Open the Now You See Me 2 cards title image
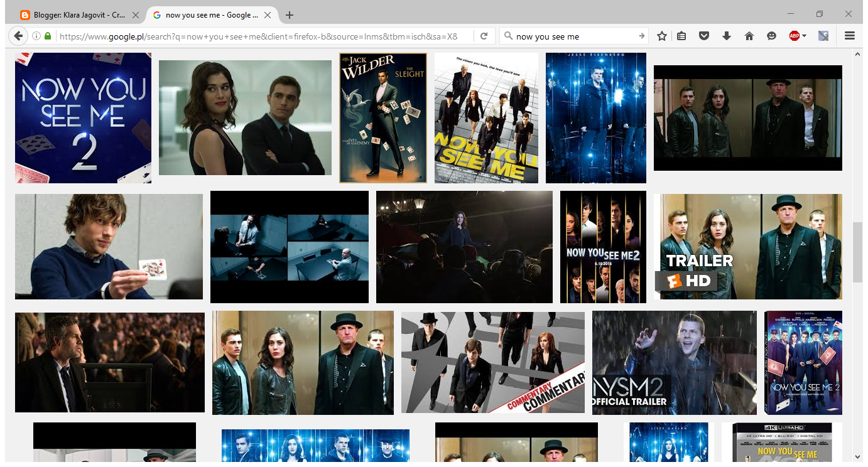The height and width of the screenshot is (467, 868). [x=83, y=118]
